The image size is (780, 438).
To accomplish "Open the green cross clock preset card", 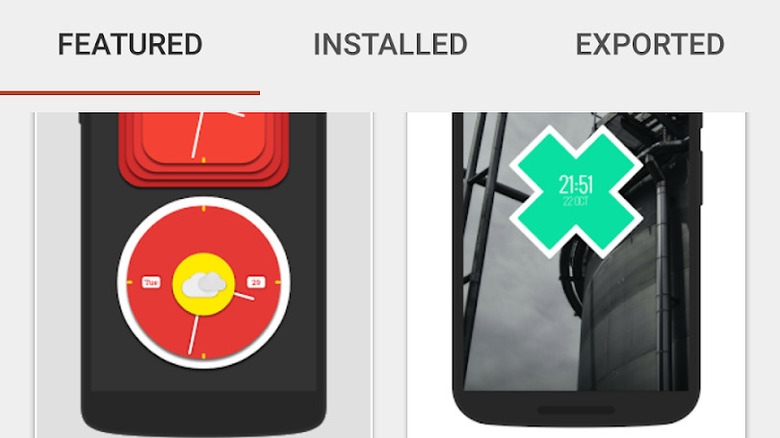I will (576, 275).
